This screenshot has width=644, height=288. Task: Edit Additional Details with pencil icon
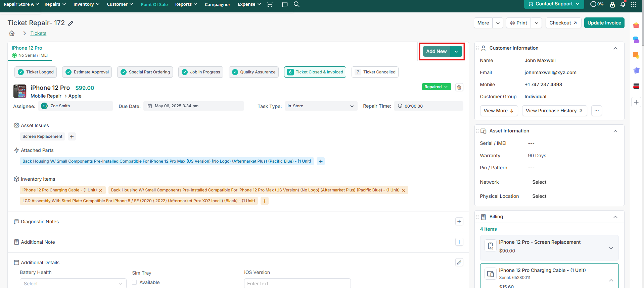459,263
